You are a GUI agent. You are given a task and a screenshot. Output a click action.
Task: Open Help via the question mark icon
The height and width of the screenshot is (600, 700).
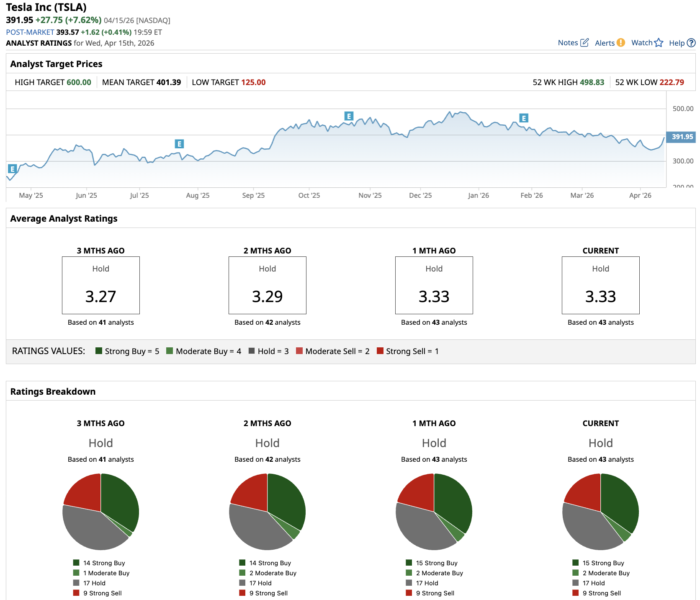pyautogui.click(x=691, y=43)
